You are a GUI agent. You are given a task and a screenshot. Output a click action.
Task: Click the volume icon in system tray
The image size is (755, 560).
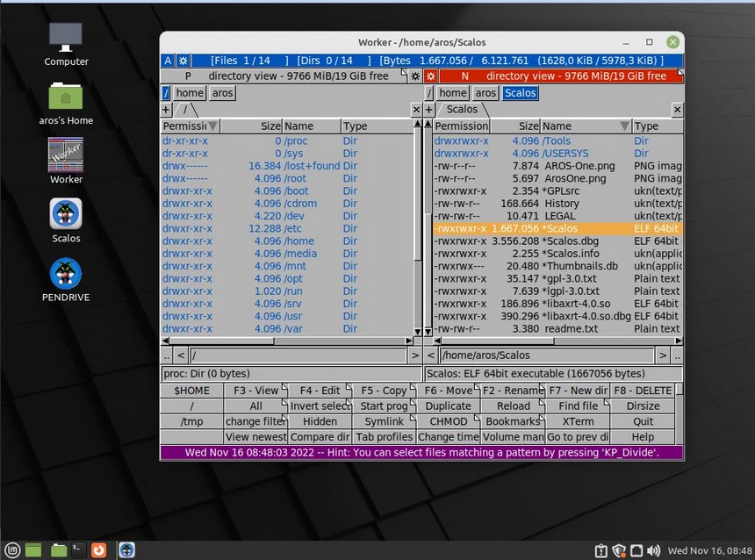(x=654, y=550)
